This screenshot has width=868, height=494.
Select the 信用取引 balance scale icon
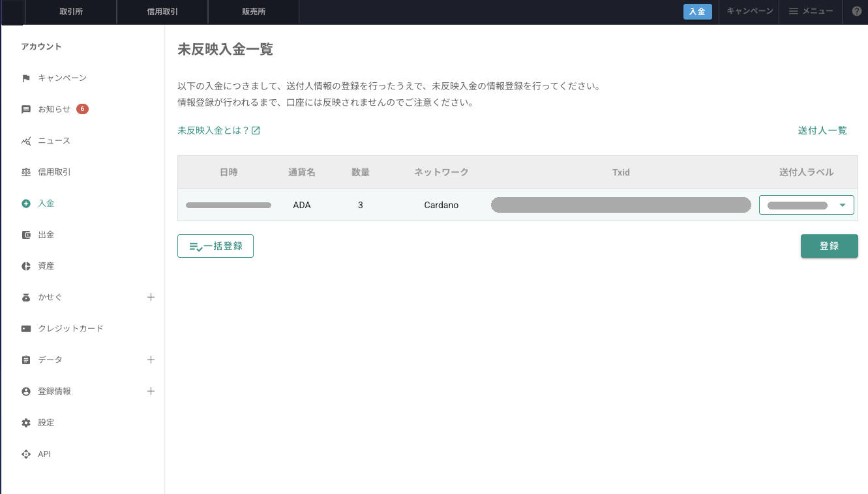click(x=26, y=172)
